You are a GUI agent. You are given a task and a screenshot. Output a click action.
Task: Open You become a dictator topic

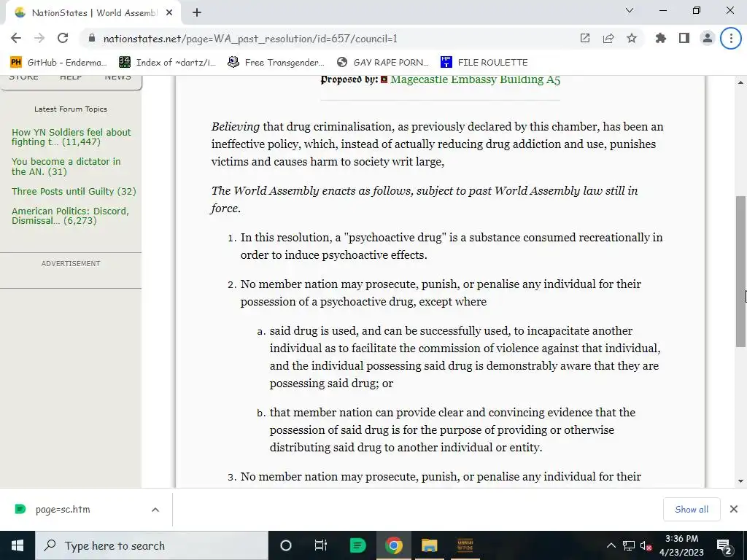66,167
